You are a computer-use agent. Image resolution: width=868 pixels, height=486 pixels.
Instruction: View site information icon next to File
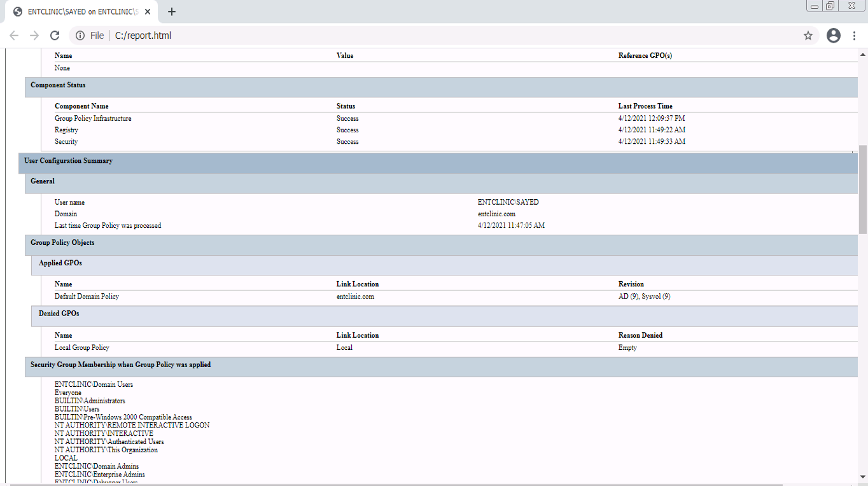coord(80,36)
